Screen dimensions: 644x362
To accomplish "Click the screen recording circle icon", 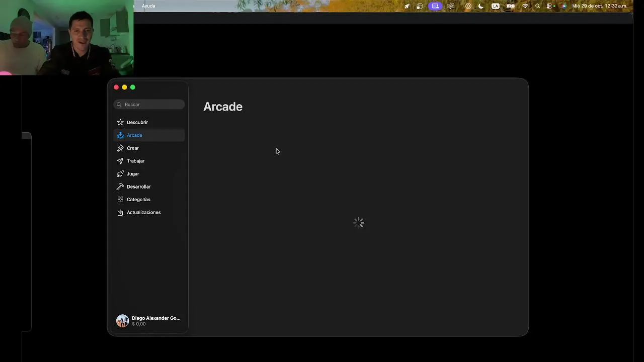I will 468,6.
